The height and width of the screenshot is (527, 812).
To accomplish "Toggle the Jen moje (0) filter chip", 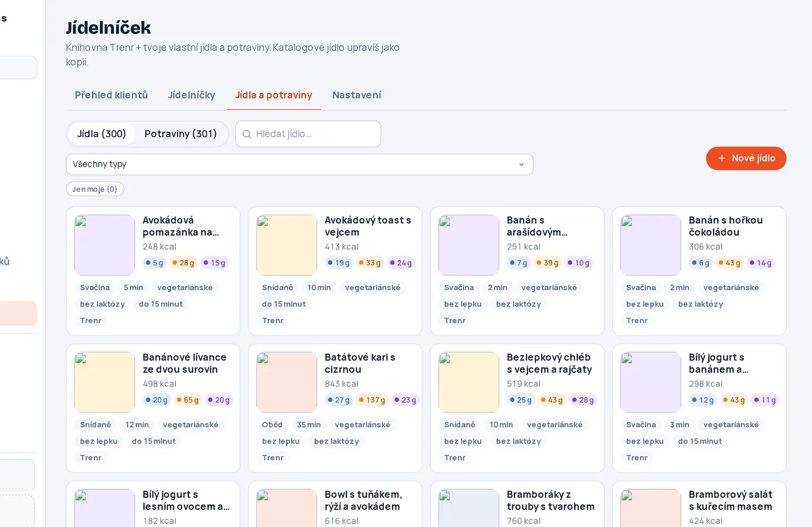I will [95, 189].
